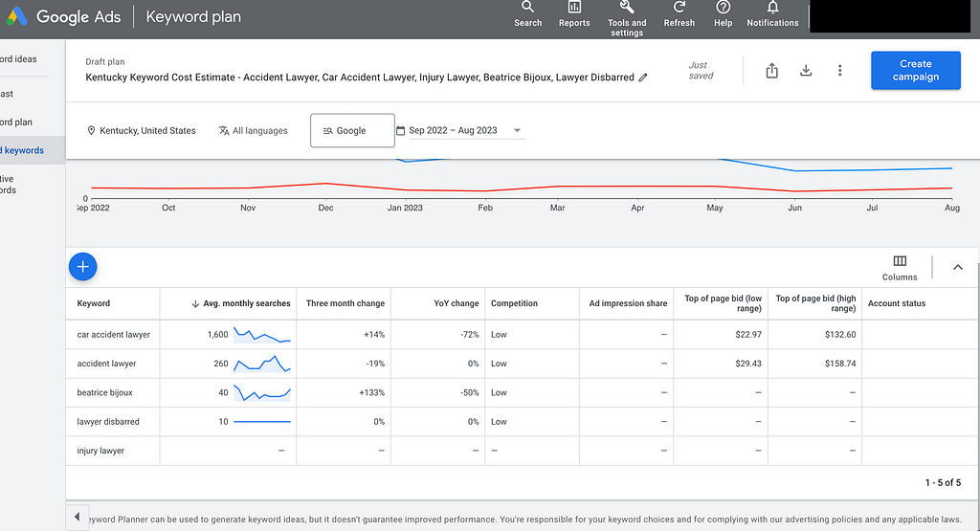The image size is (980, 531).
Task: Click the 1,600 monthly searches value
Action: (x=217, y=335)
